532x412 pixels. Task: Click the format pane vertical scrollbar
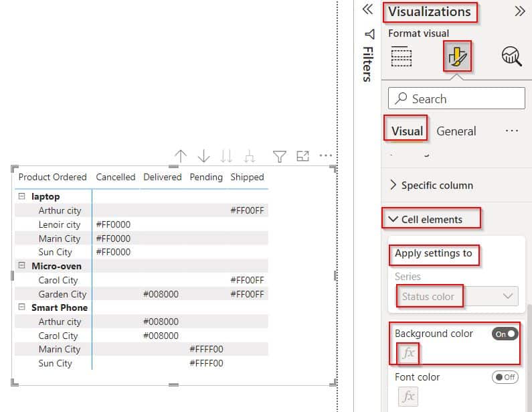[529, 356]
